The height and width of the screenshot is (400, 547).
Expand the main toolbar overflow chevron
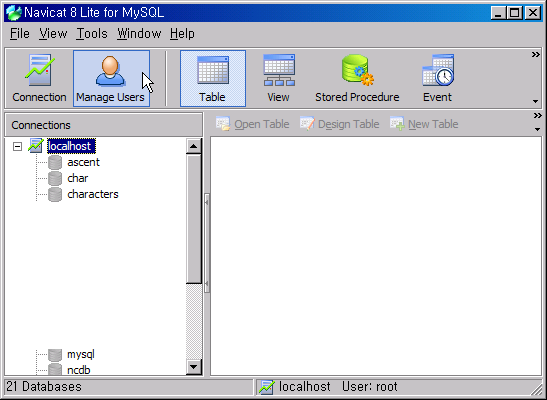[x=535, y=55]
